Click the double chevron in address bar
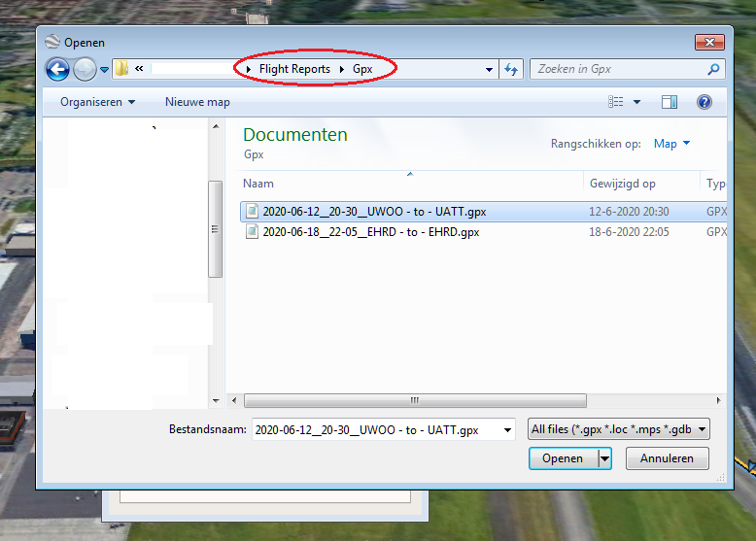The height and width of the screenshot is (541, 756). (x=139, y=68)
